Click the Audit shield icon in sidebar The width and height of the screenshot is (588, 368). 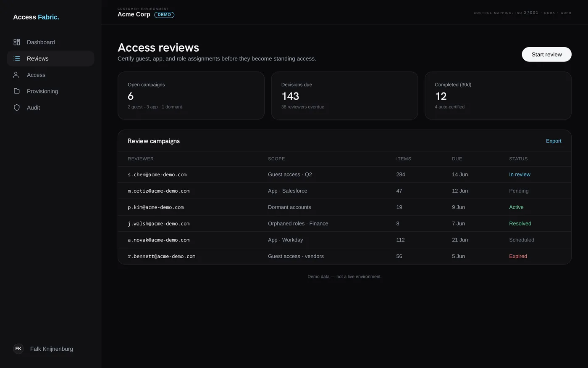pos(17,108)
